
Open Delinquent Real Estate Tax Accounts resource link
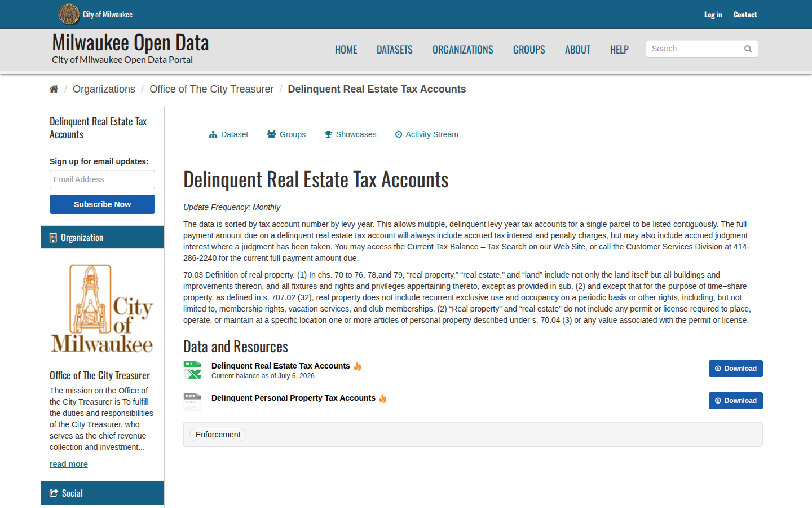pyautogui.click(x=281, y=366)
